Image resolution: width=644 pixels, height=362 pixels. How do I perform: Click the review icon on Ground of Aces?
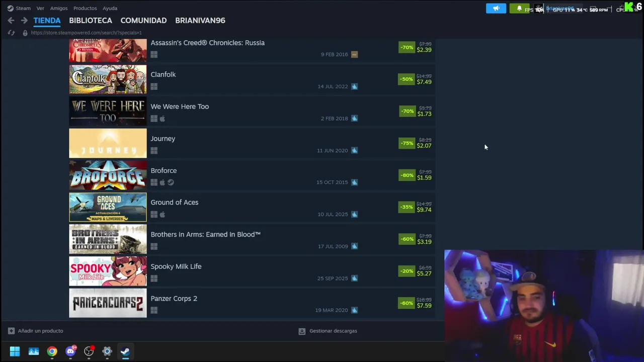(354, 214)
